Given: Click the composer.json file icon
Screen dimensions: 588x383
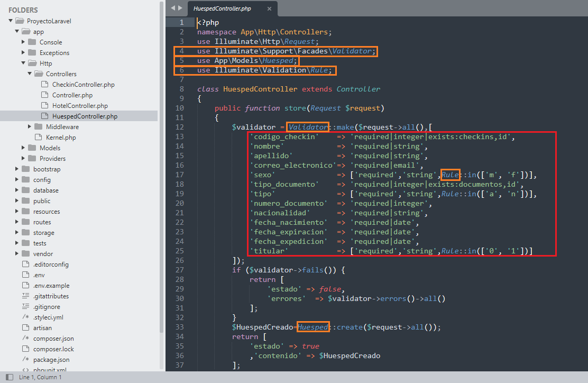Looking at the screenshot, I should (25, 339).
